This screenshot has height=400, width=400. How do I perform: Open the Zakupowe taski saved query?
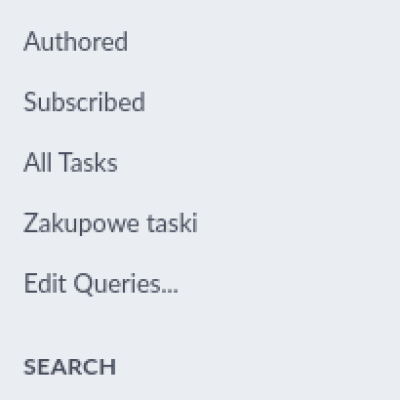click(111, 223)
